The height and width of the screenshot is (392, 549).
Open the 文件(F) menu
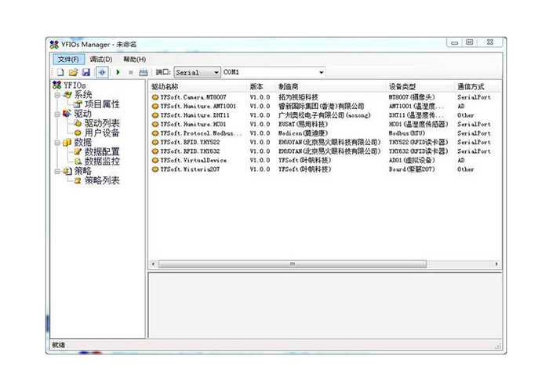point(69,59)
